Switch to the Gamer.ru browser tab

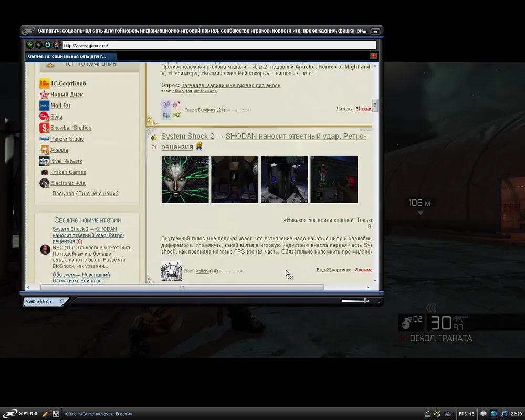70,56
